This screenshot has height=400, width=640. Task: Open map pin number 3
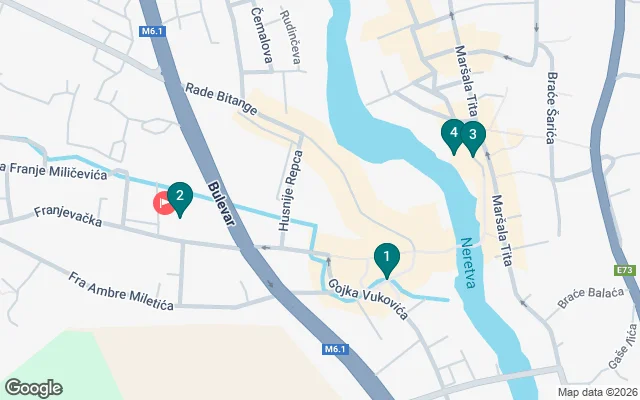click(x=473, y=138)
